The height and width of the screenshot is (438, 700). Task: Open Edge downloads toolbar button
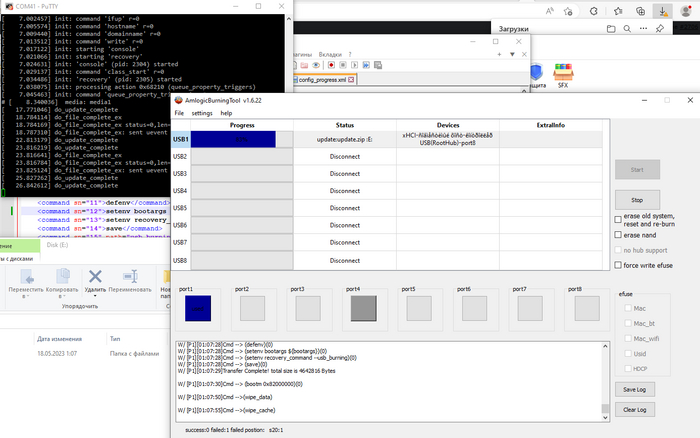[x=663, y=11]
